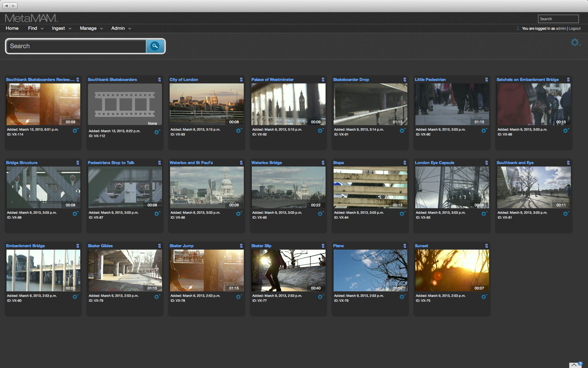The height and width of the screenshot is (368, 588).
Task: Open gear options for Bridge Structure card
Action: (75, 214)
